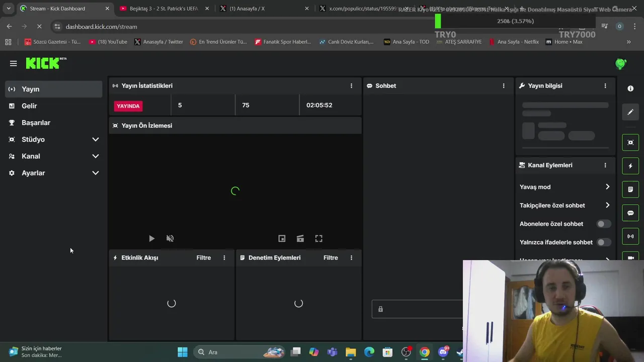Viewport: 644px width, 362px height.
Task: Go back in browser history
Action: [9, 26]
